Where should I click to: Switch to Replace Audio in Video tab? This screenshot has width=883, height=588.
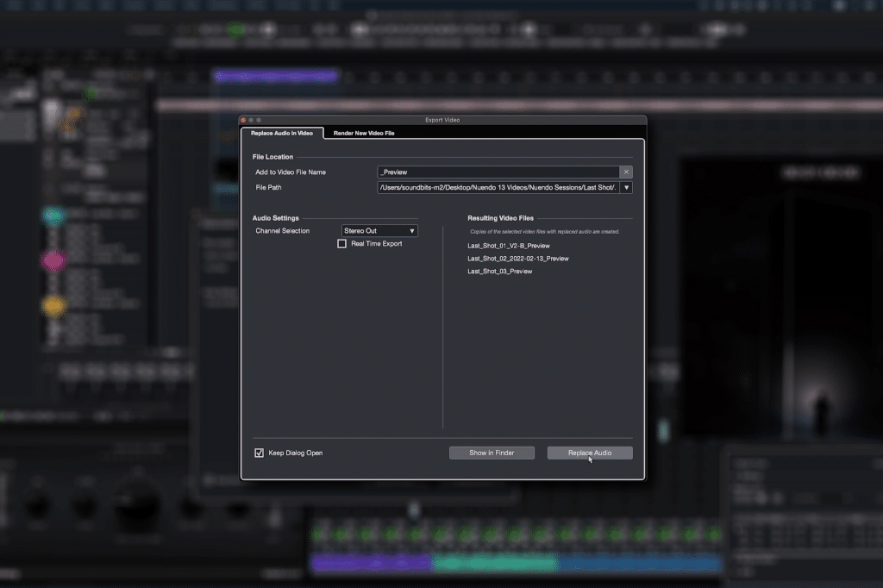(x=281, y=133)
